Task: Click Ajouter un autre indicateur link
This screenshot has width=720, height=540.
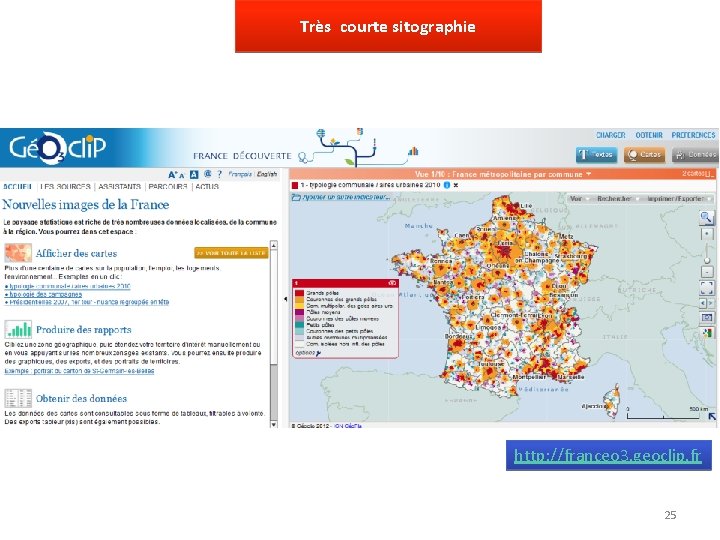Action: pyautogui.click(x=345, y=197)
